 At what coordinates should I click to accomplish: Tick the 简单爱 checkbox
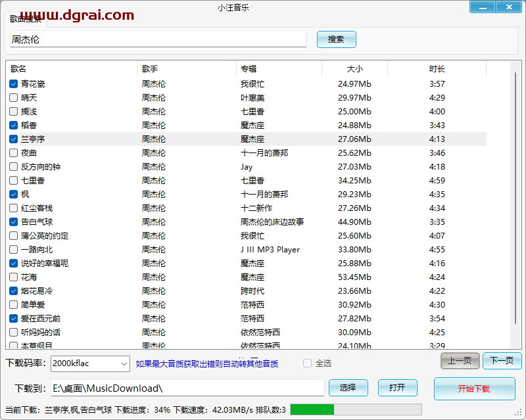13,304
